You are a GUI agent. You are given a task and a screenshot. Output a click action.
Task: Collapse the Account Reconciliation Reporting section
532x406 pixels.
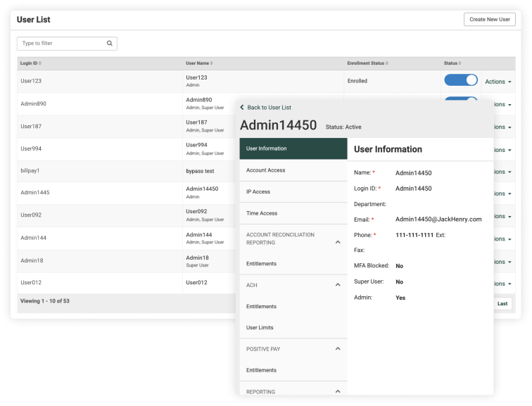337,242
